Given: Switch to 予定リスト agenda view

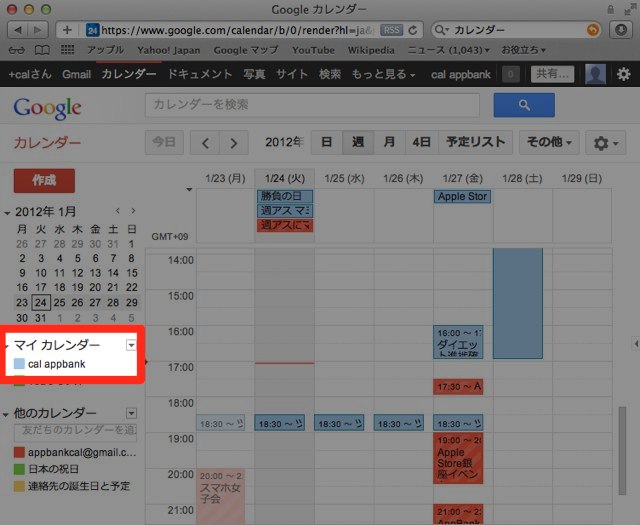Looking at the screenshot, I should click(x=476, y=142).
